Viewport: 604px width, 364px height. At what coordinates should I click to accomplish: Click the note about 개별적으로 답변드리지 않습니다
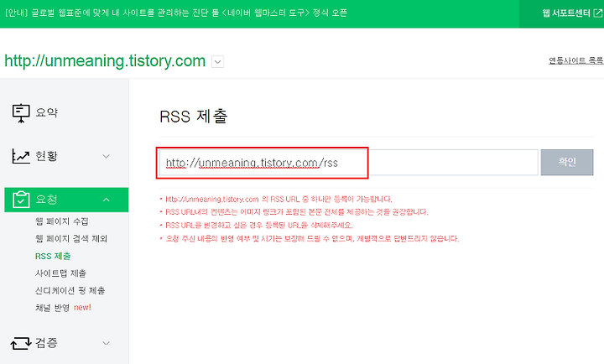pyautogui.click(x=312, y=238)
